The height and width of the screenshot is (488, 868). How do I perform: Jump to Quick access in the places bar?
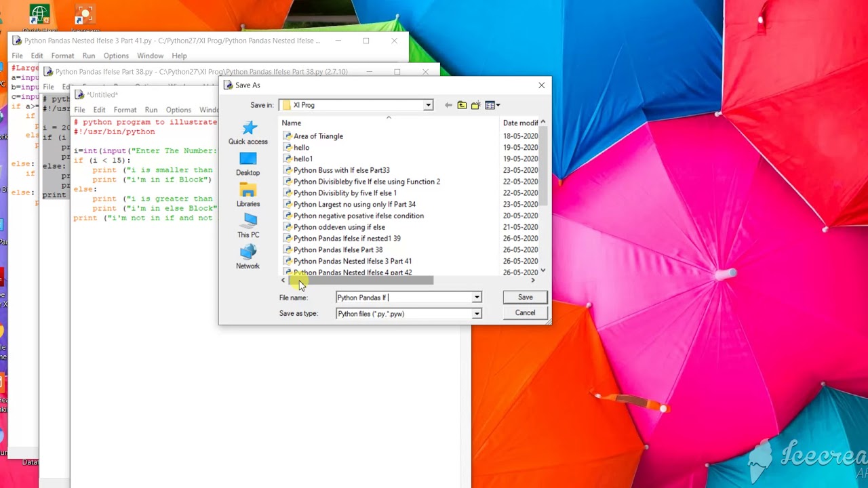(248, 133)
